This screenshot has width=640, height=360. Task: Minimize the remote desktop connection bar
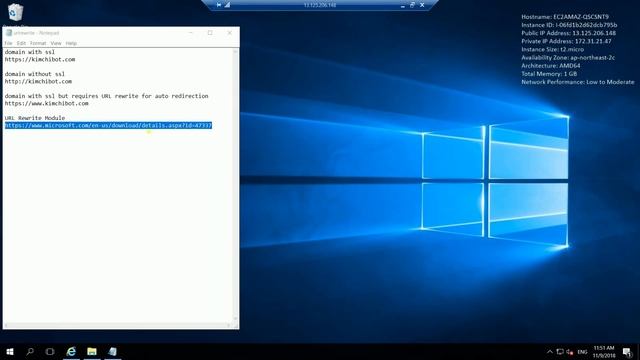[402, 5]
